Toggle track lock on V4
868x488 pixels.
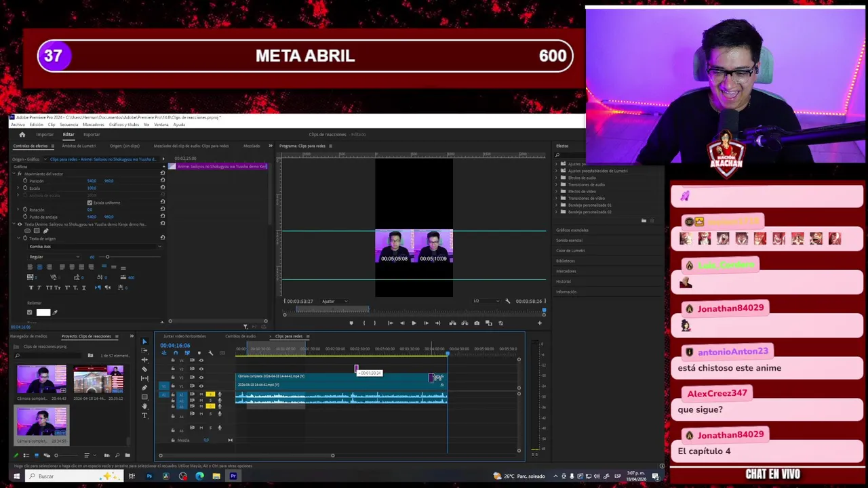(173, 360)
